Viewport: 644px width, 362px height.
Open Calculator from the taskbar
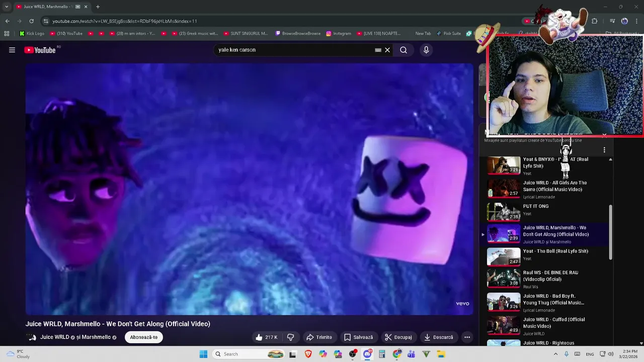382,354
